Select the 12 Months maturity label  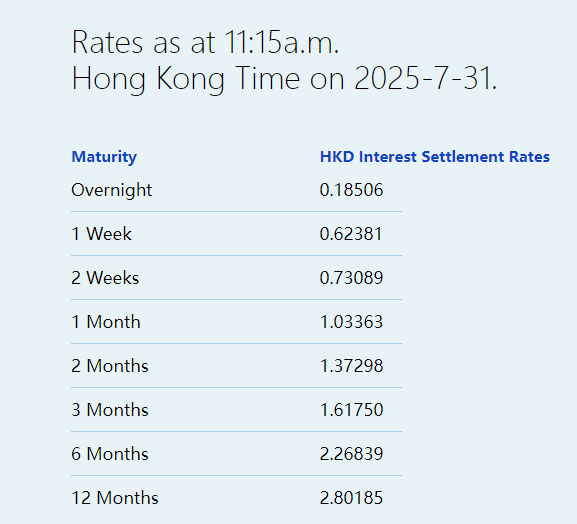pos(115,498)
